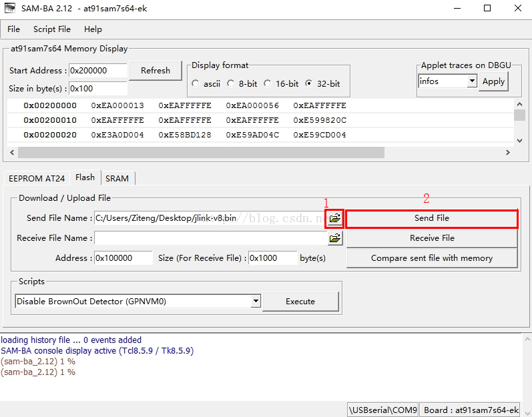This screenshot has width=532, height=417.
Task: Open the Help menu
Action: tap(93, 29)
